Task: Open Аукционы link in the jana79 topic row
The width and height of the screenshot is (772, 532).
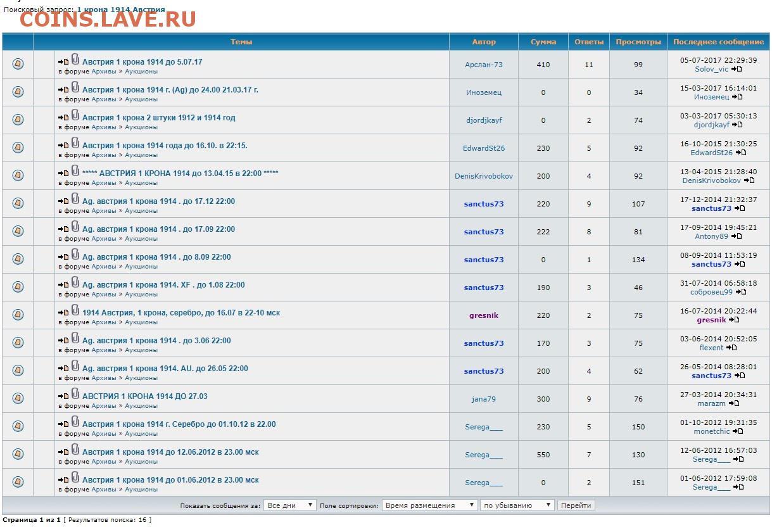Action: click(141, 406)
